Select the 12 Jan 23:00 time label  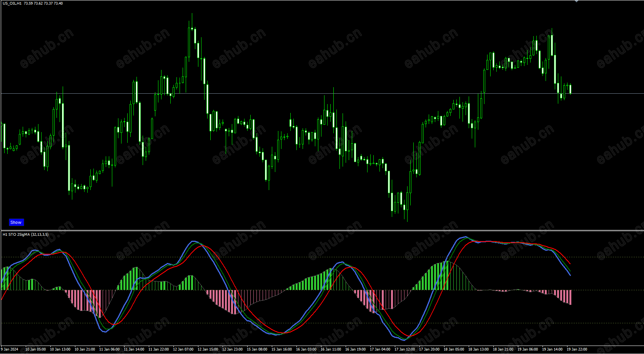point(232,349)
